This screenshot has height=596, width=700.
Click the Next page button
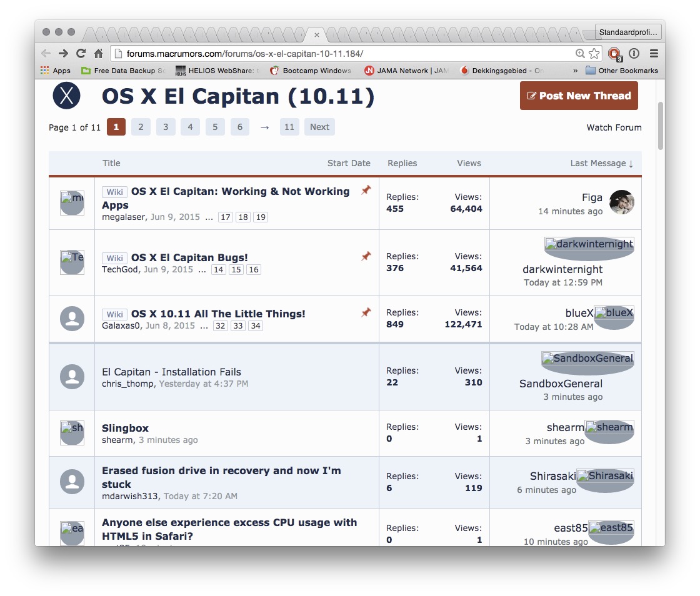point(319,127)
